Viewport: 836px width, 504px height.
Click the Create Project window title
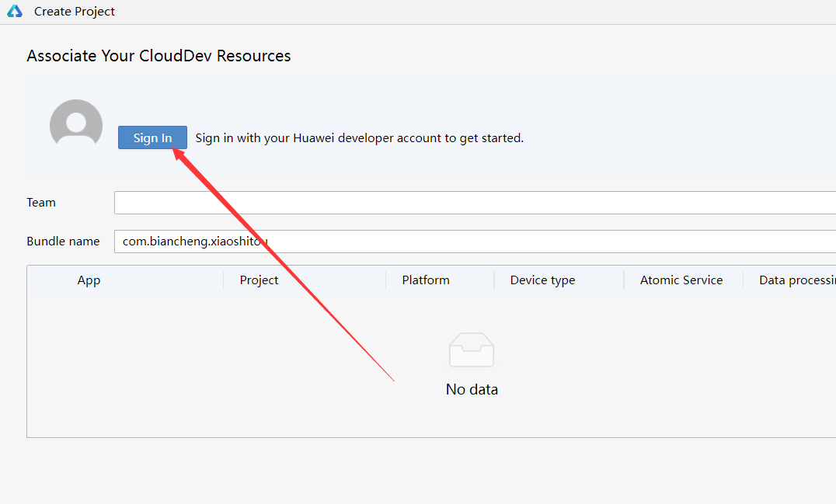coord(74,11)
